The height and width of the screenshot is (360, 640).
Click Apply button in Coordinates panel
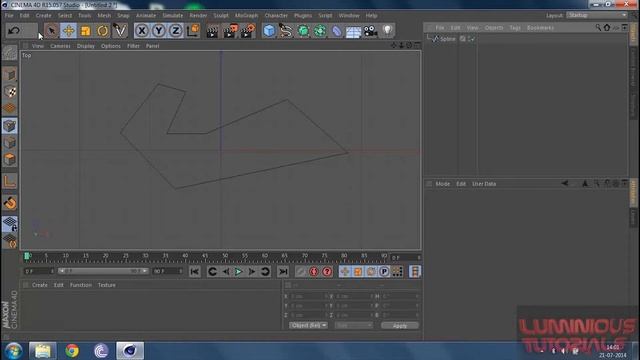point(400,326)
